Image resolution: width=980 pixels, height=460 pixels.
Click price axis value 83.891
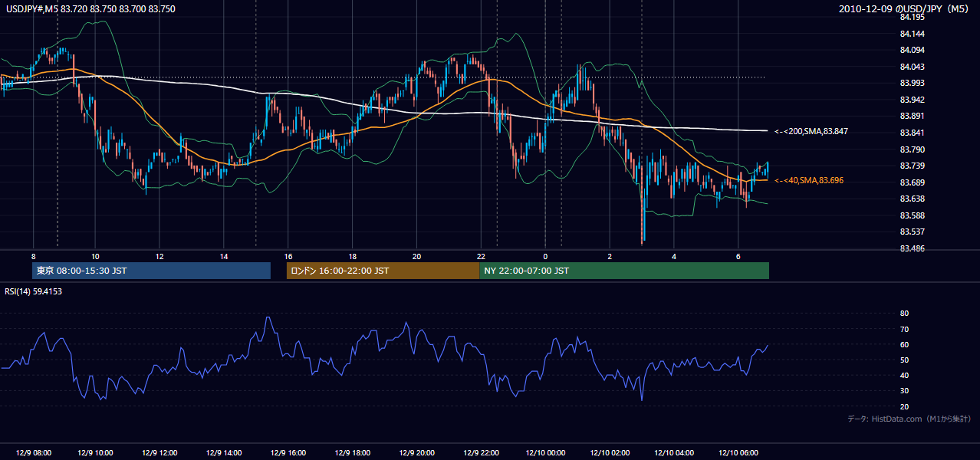click(913, 116)
